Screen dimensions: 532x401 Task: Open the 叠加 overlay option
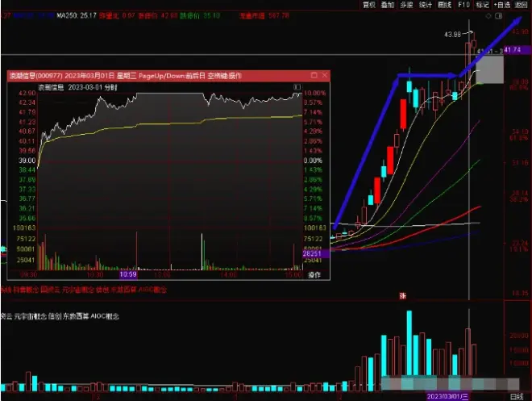(x=389, y=4)
